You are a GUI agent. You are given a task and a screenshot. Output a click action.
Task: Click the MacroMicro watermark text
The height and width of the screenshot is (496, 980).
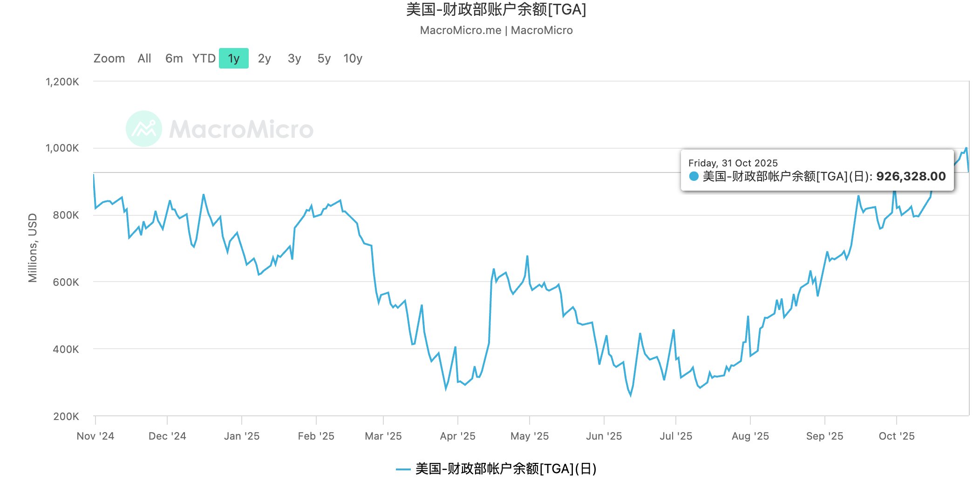pos(241,129)
